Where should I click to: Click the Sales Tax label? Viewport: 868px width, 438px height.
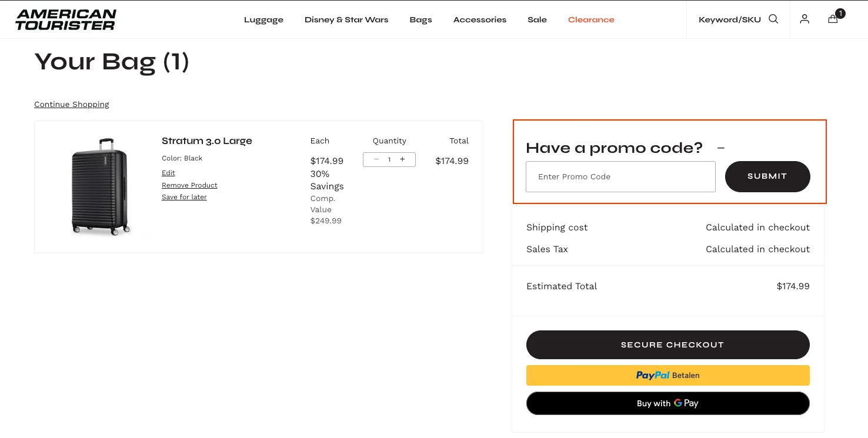point(547,249)
